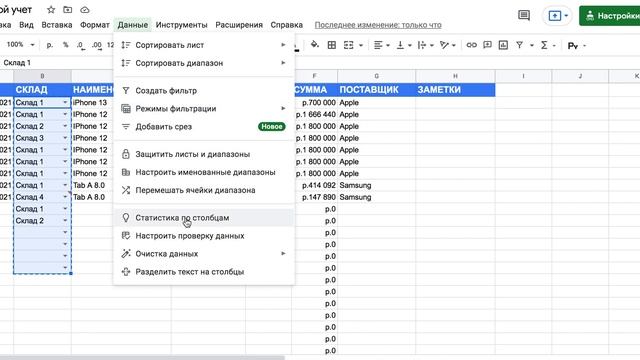
Task: Open Настроить проверку данных
Action: [204, 236]
